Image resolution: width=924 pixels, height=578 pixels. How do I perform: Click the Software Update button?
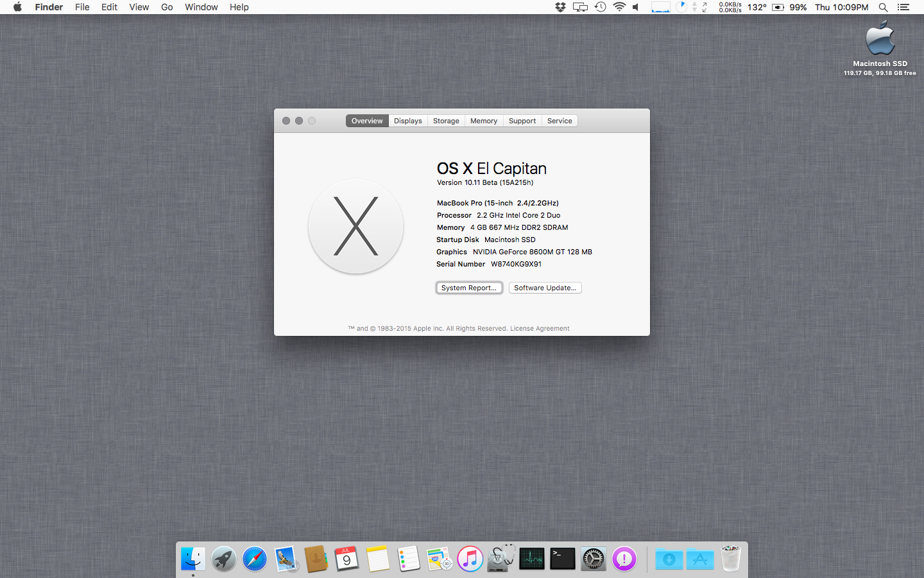pos(545,288)
